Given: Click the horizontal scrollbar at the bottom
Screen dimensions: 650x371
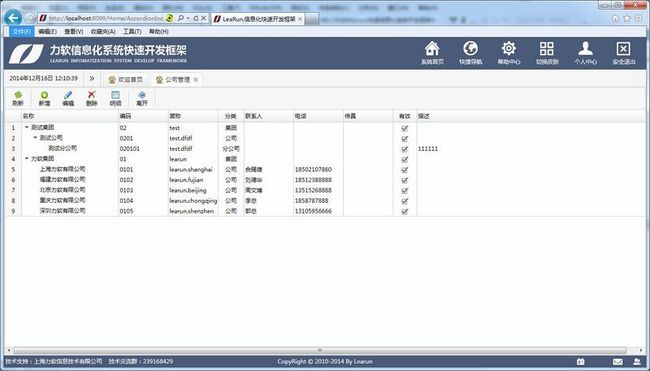Looking at the screenshot, I should point(320,350).
